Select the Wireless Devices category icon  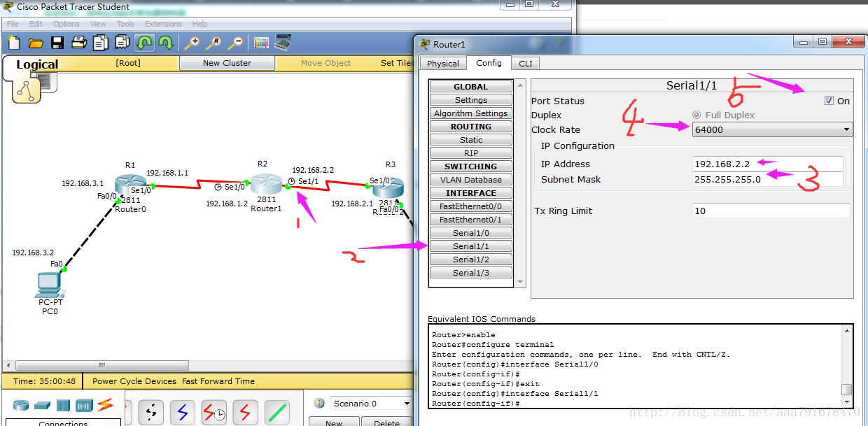tap(85, 405)
